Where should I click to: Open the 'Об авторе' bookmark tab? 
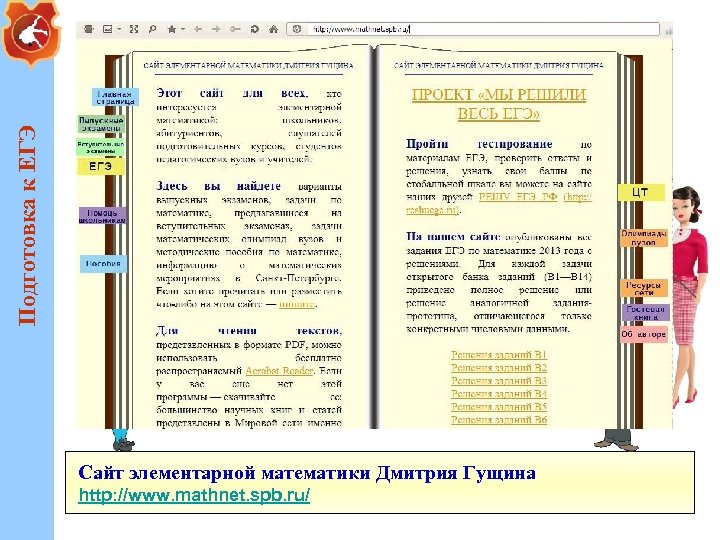coord(643,334)
